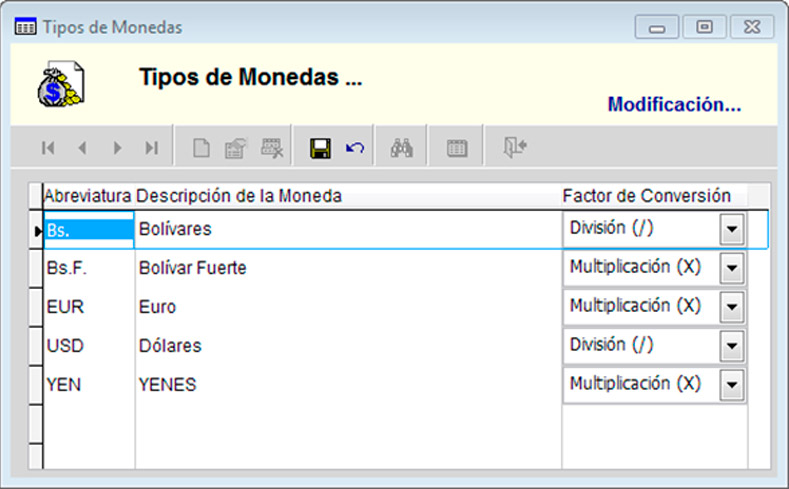The width and height of the screenshot is (789, 489).
Task: Click the Undo changes arrow icon
Action: tap(355, 148)
